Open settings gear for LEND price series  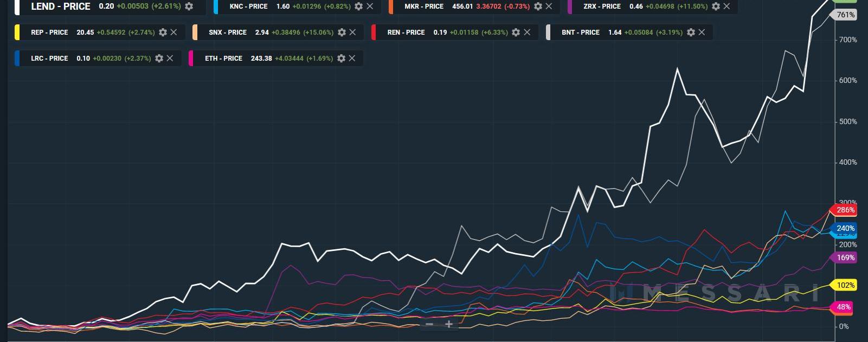(x=189, y=7)
